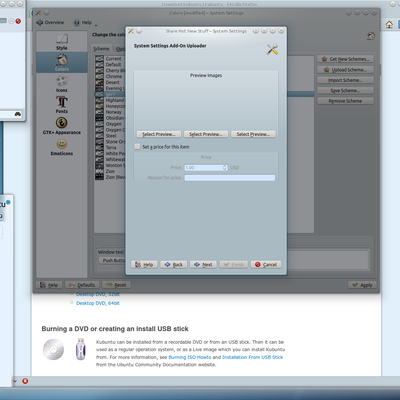Click the Save Scheme button

pyautogui.click(x=345, y=90)
